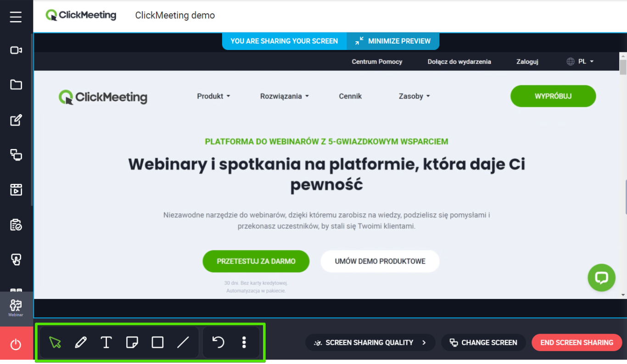
Task: Select the pencil drawing tool
Action: [81, 342]
